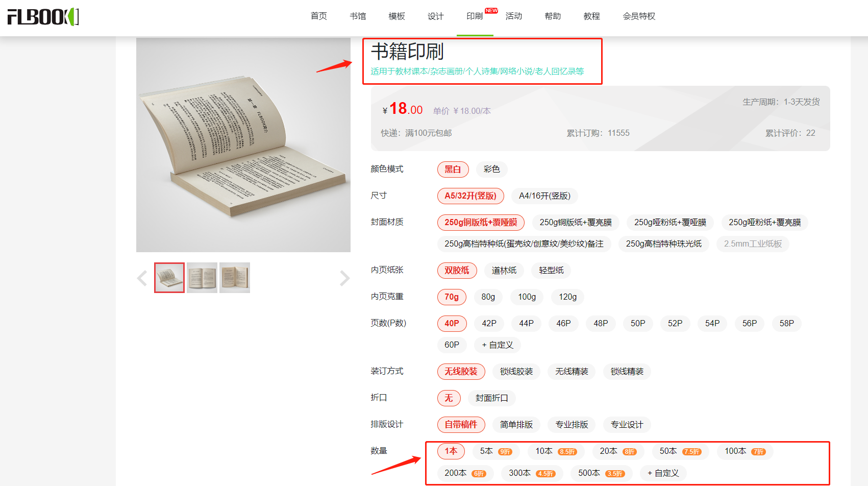Viewport: 868px width, 486px height.
Task: Click the FLBOOK logo
Action: point(43,16)
